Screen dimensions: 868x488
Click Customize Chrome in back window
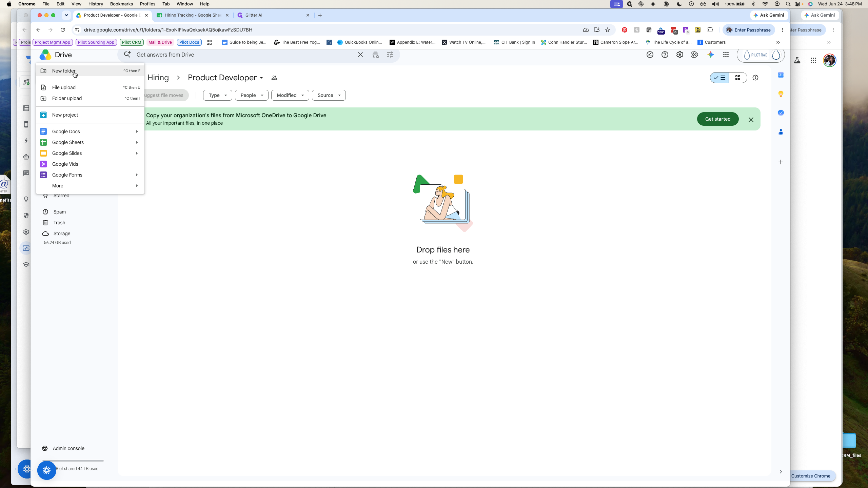click(811, 476)
